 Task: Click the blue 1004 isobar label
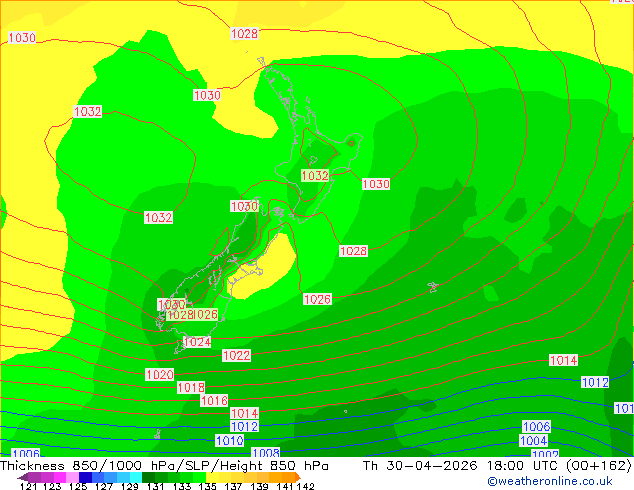534,440
